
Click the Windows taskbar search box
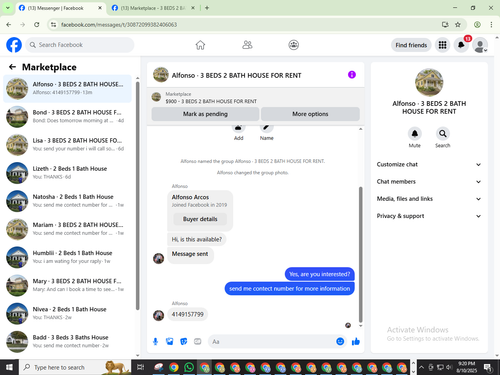tap(75, 367)
